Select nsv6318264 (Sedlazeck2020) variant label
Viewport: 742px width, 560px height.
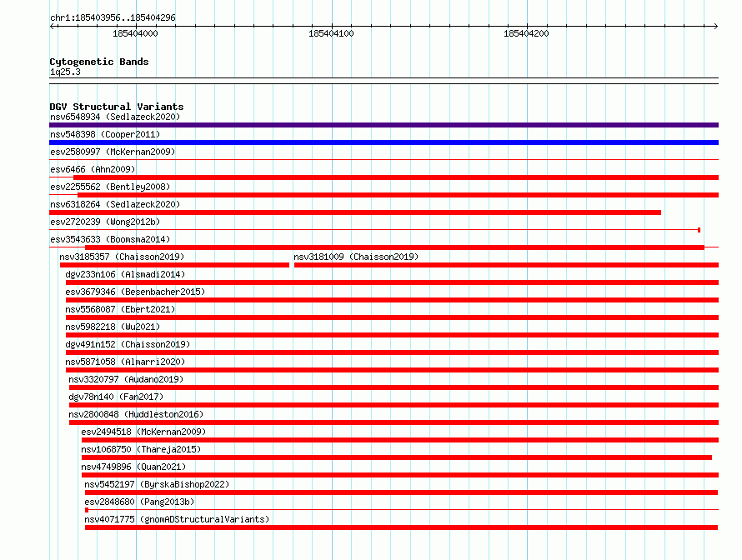(115, 204)
